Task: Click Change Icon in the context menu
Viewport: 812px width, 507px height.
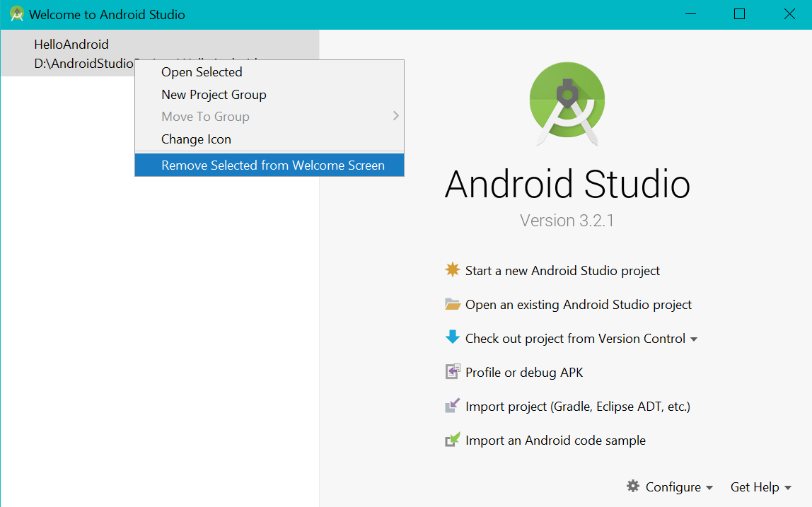Action: (x=195, y=139)
